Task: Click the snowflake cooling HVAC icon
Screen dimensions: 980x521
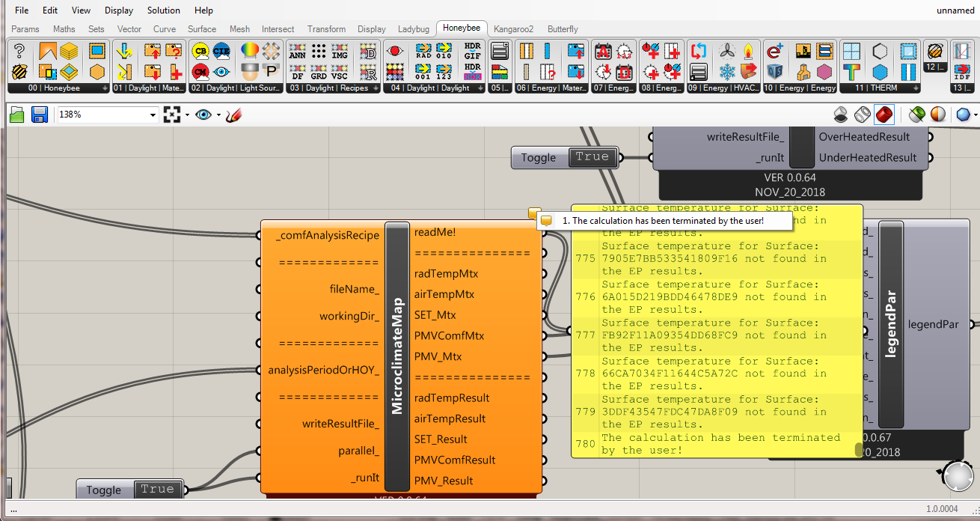Action: point(726,72)
